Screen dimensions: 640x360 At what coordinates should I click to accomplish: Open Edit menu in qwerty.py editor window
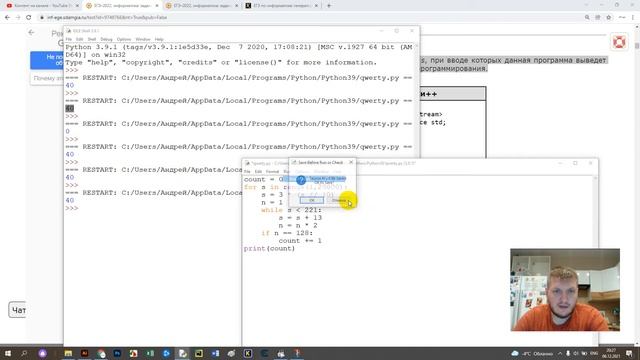(258, 171)
